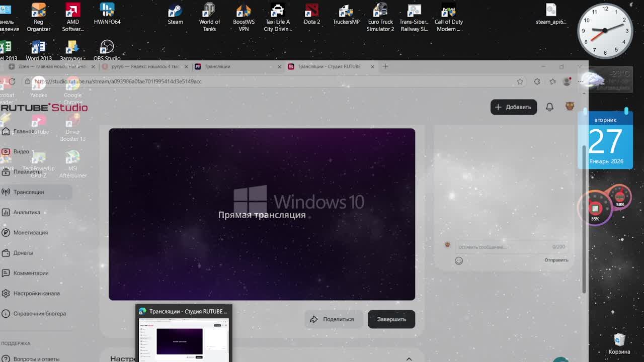644x362 pixels.
Task: Open Steam desktop shortcut
Action: click(175, 14)
